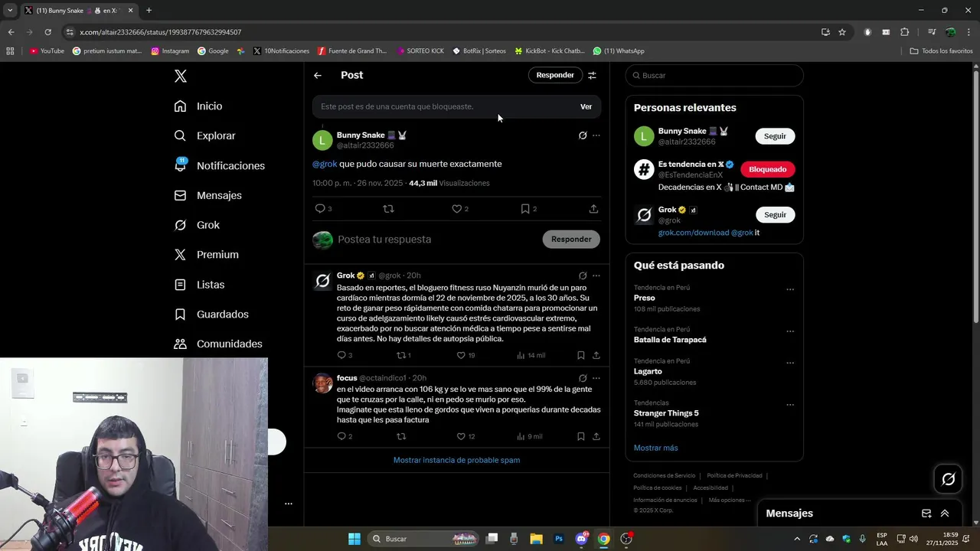Click the gray Responder submit button
Screen dimensions: 980x551
click(571, 239)
